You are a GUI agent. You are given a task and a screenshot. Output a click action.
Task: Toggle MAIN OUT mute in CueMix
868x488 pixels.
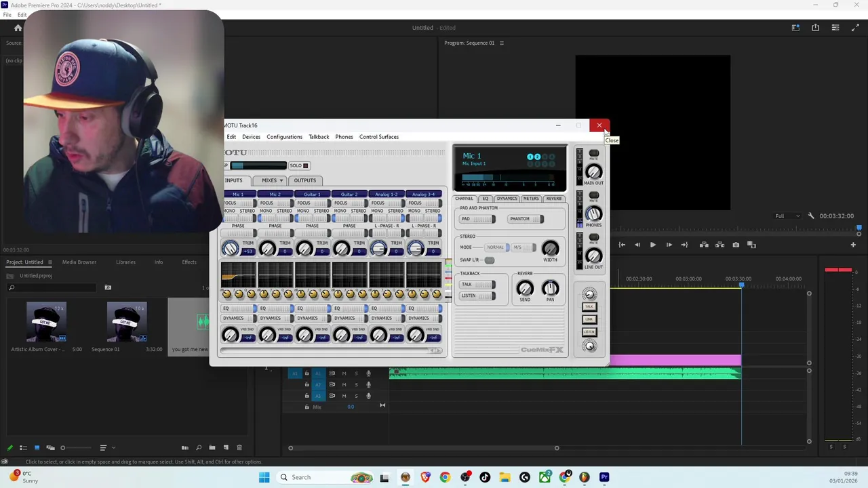pyautogui.click(x=594, y=154)
